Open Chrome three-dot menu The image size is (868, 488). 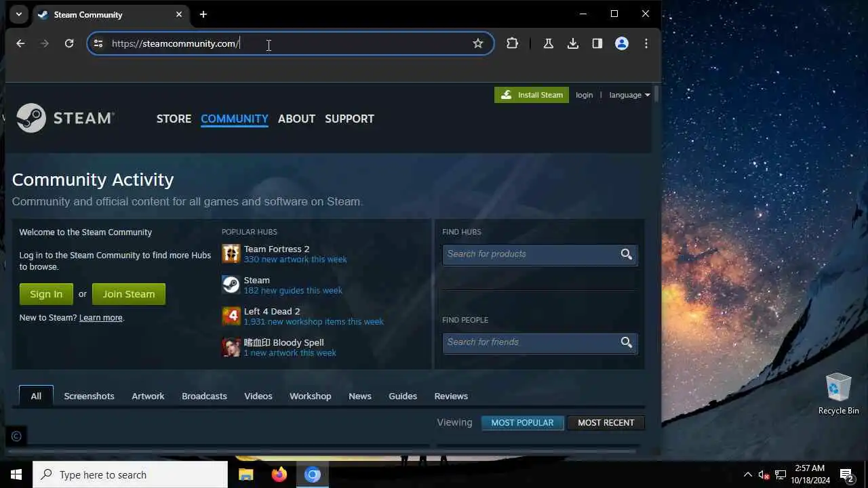646,43
